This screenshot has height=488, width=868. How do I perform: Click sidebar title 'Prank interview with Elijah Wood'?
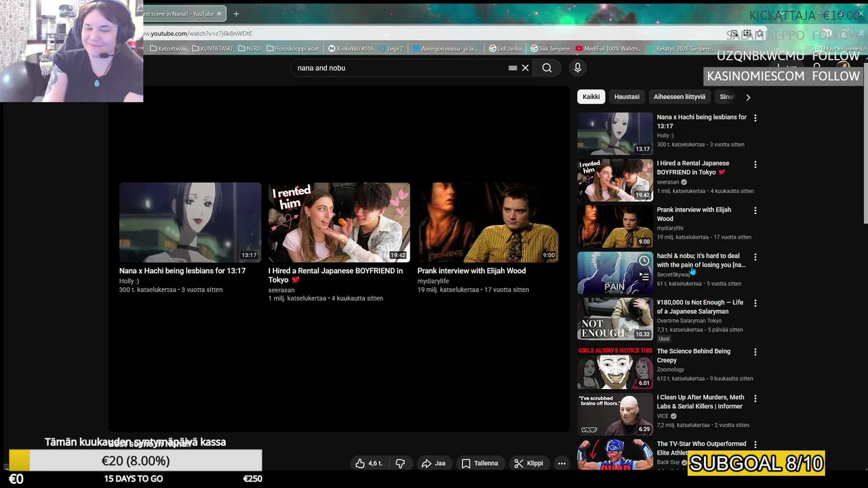point(694,214)
